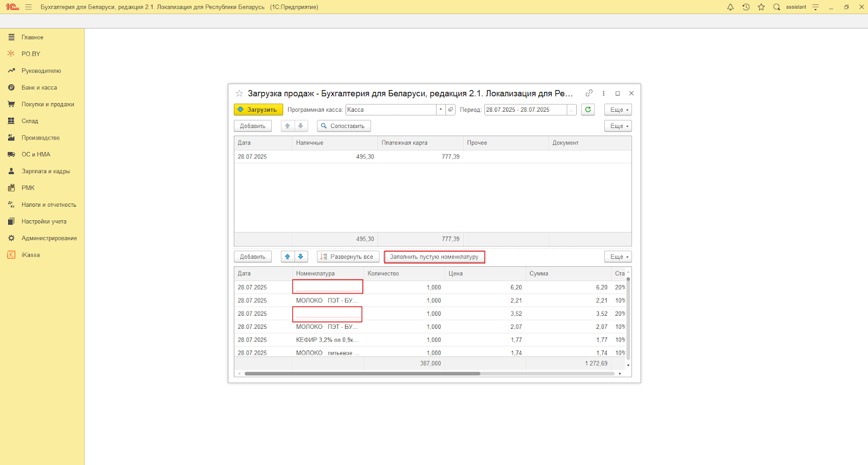Select empty Номенклатура cell priced 6,20

(x=328, y=287)
